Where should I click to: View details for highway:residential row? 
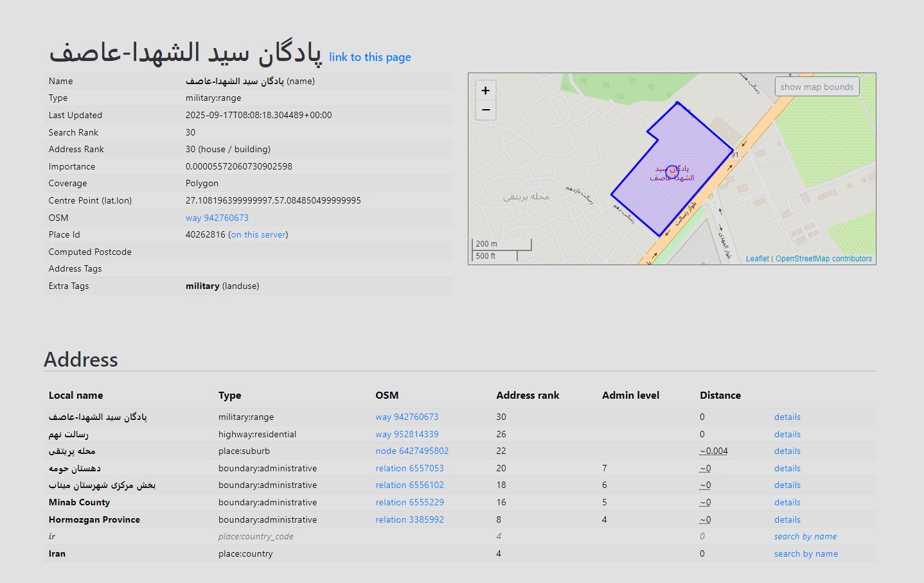(787, 434)
